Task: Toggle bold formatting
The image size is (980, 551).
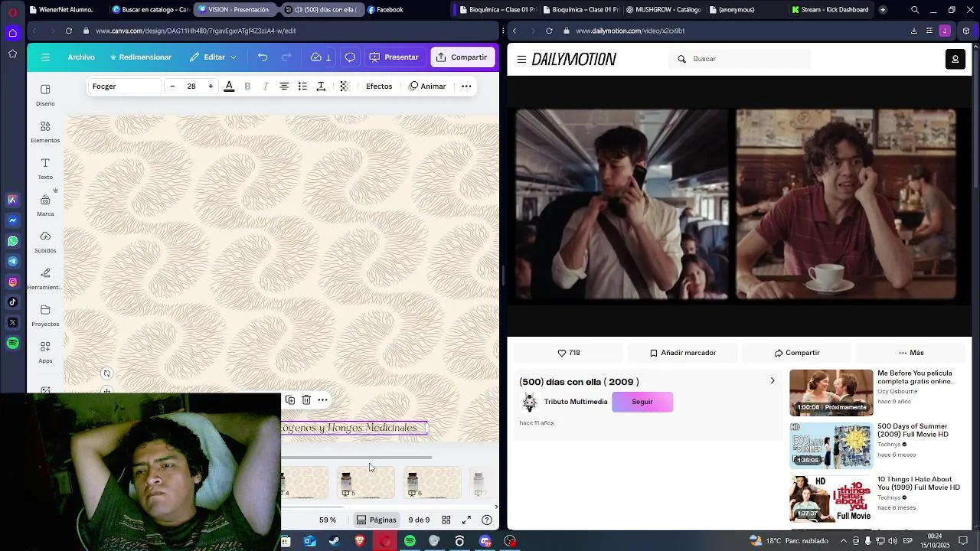Action: point(247,86)
